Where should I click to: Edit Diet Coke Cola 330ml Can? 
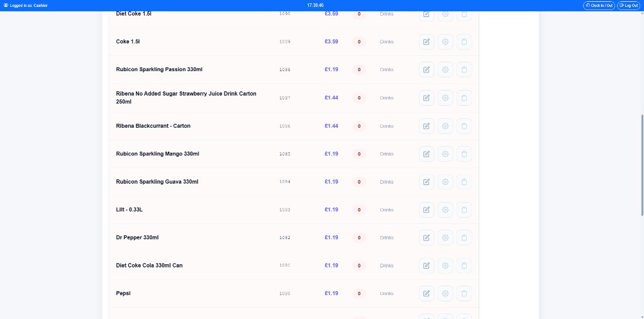point(426,266)
